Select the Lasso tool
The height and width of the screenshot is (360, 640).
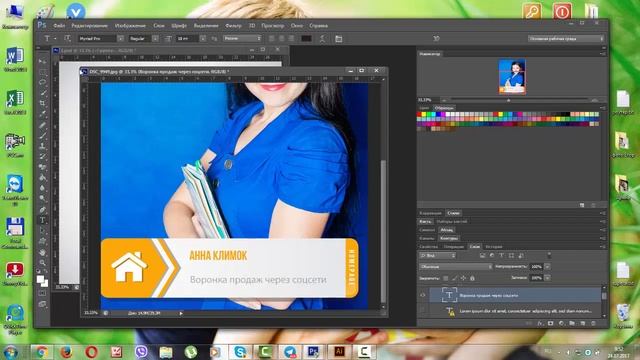42,82
